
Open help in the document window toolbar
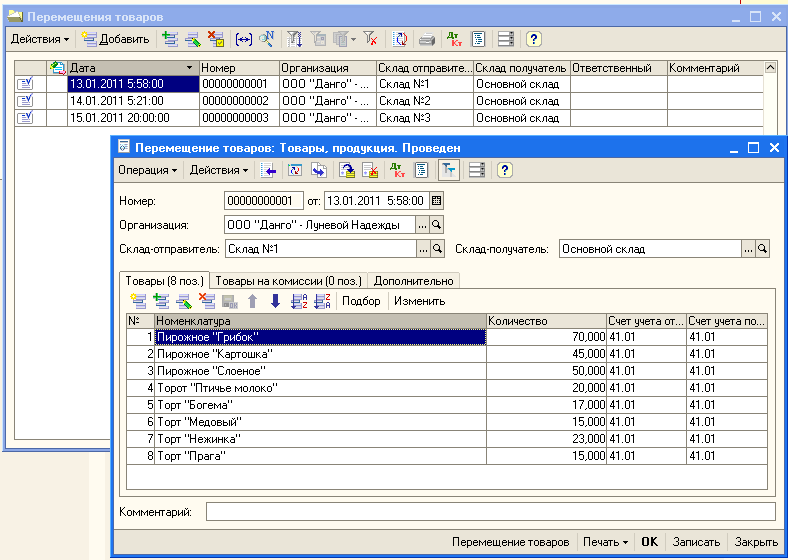[x=504, y=170]
